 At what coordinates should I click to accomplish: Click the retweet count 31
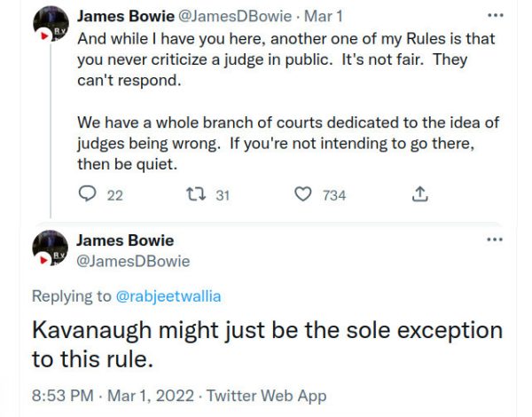click(x=222, y=194)
